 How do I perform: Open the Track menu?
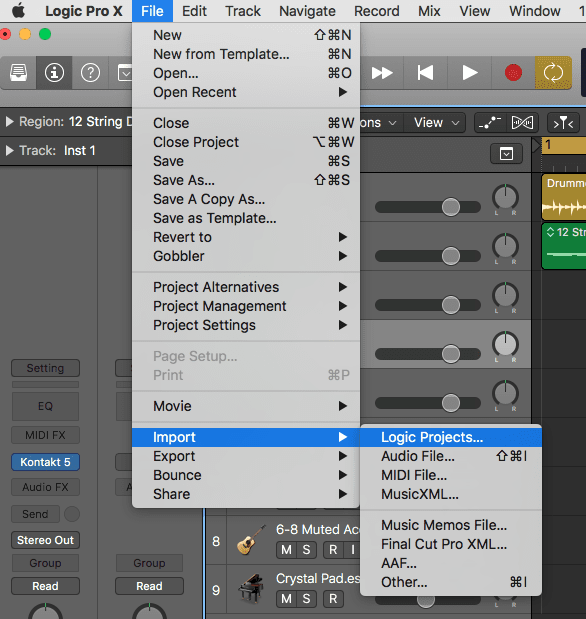243,11
